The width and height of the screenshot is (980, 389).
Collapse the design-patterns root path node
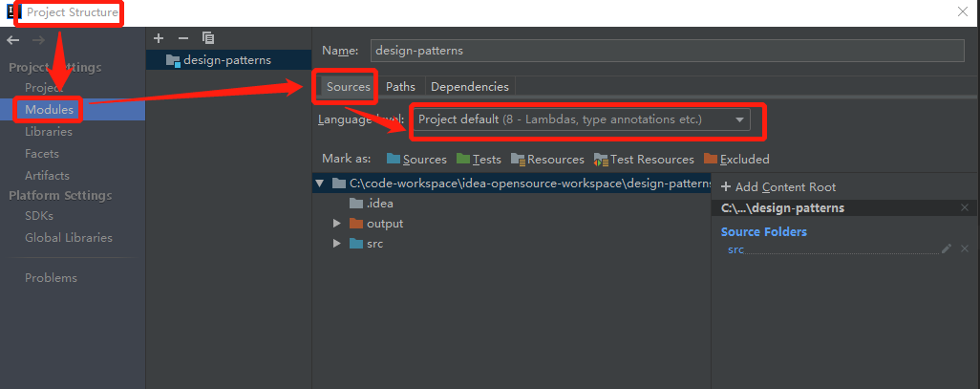coord(320,183)
